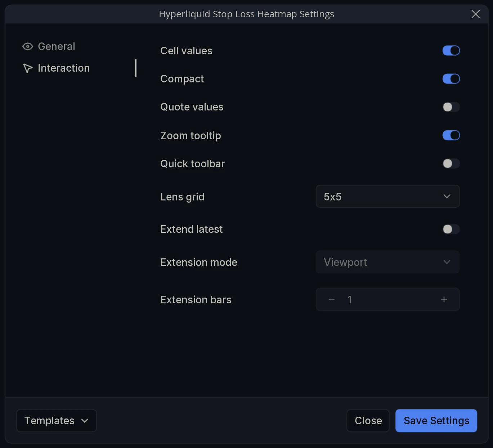
Task: Click the cursor icon beside Interaction
Action: [28, 68]
